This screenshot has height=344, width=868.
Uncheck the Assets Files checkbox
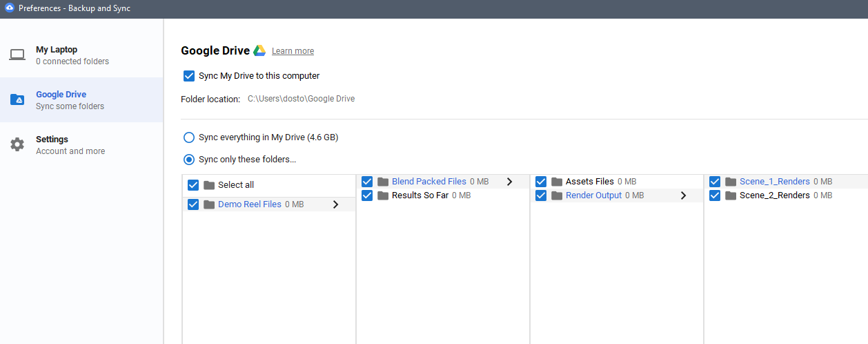coord(541,182)
